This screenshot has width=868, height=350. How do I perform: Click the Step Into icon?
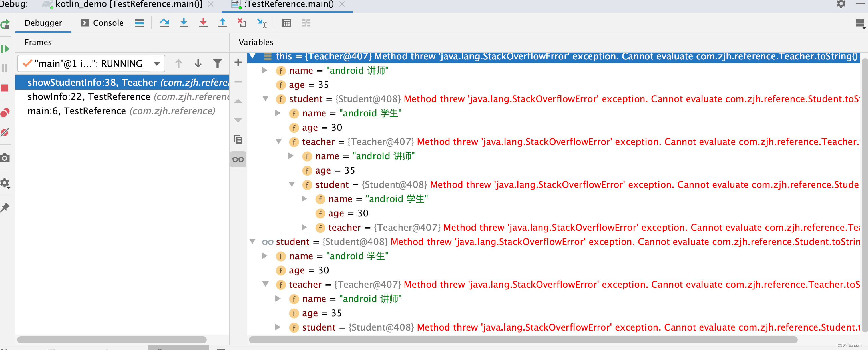click(184, 23)
